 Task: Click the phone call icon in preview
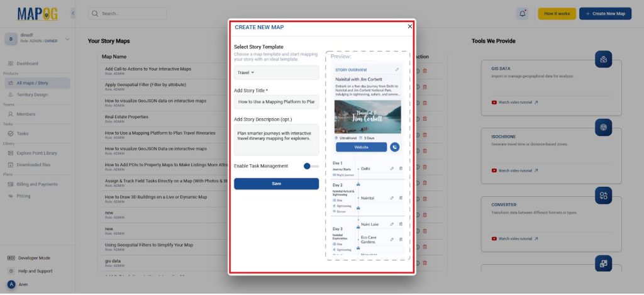point(395,147)
